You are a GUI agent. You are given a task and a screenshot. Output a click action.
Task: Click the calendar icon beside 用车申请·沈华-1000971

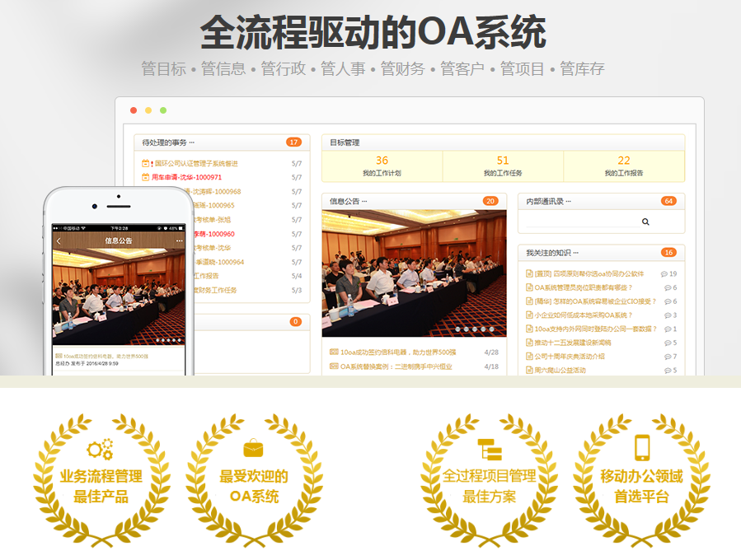145,176
